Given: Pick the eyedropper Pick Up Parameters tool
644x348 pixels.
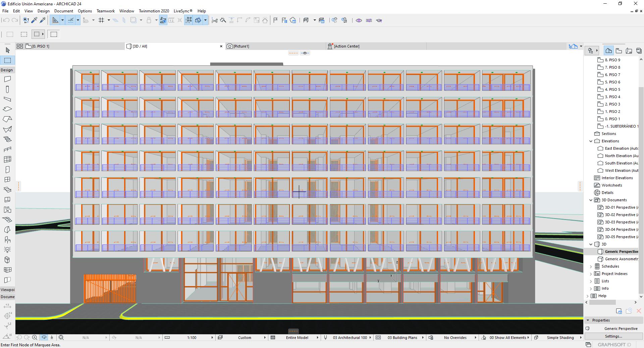Looking at the screenshot, I should tap(34, 20).
